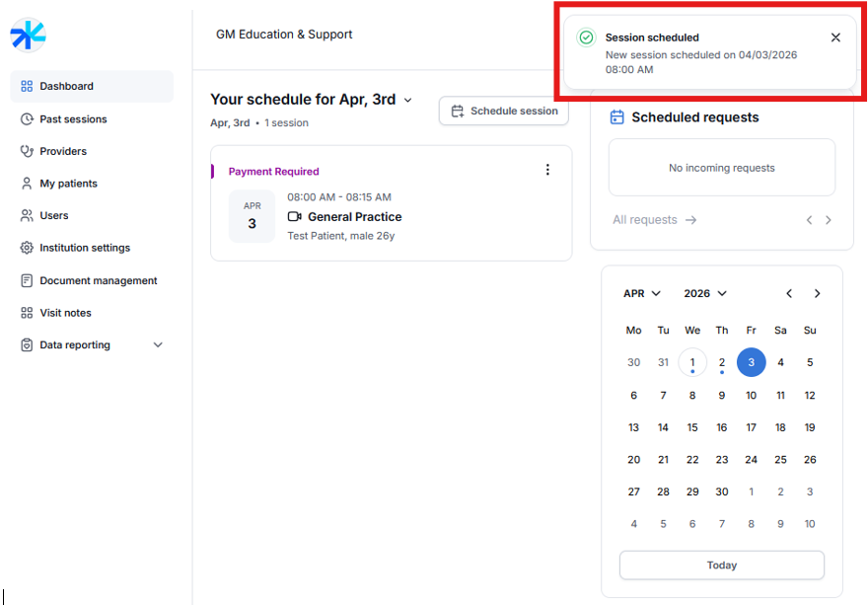Show previous scheduled requests page

[809, 220]
